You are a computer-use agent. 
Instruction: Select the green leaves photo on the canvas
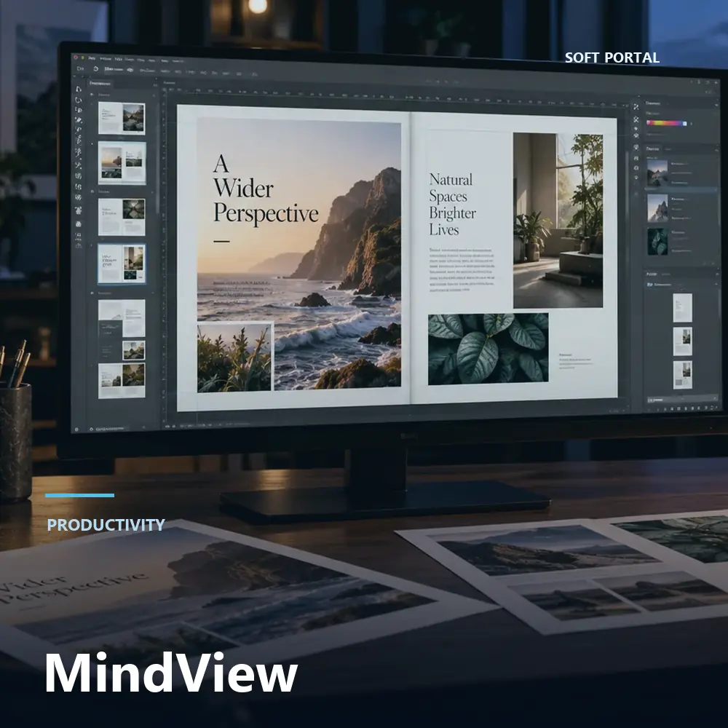(488, 349)
